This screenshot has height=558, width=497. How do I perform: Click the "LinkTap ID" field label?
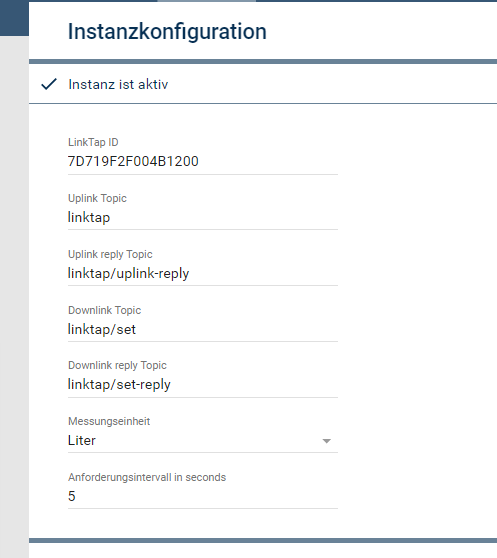coord(93,142)
